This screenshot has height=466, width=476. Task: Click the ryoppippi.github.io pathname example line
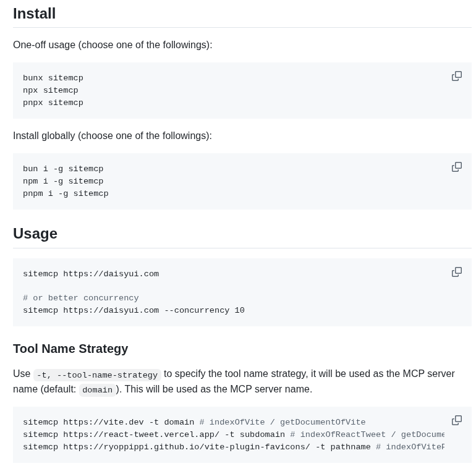[x=234, y=447]
